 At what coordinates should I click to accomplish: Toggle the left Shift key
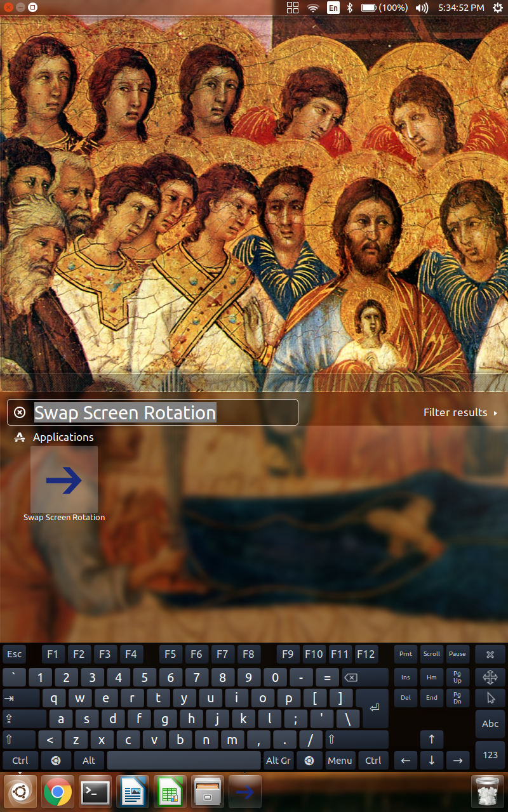19,740
